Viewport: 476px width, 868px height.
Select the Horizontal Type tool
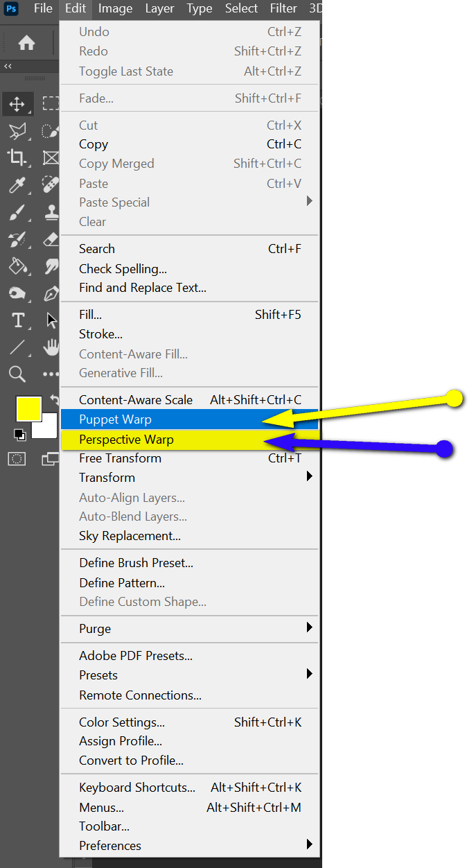pyautogui.click(x=17, y=320)
